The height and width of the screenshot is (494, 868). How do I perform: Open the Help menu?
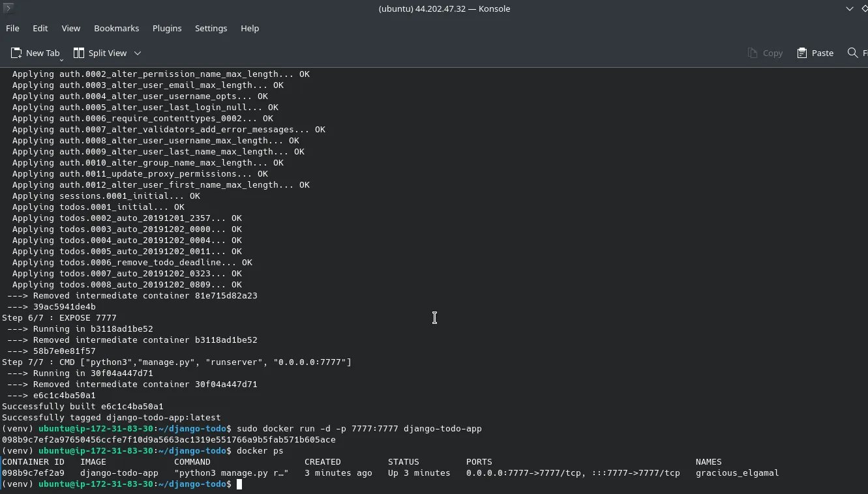pos(250,28)
